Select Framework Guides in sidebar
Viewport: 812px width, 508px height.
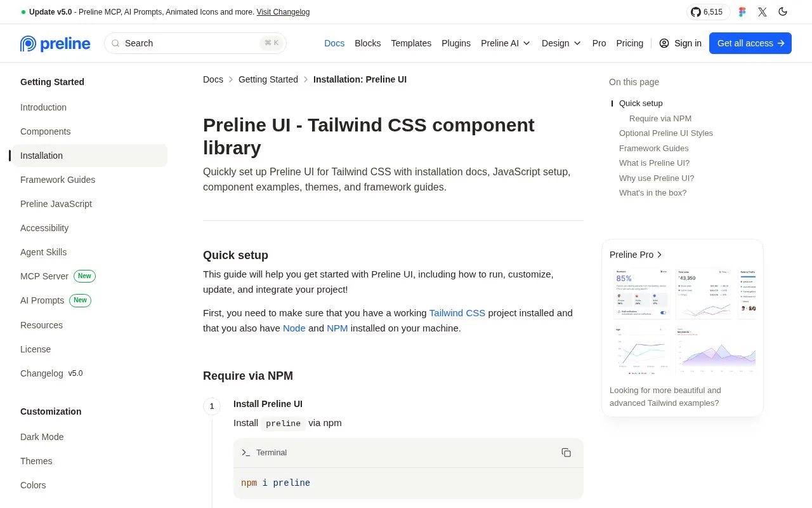pos(90,180)
